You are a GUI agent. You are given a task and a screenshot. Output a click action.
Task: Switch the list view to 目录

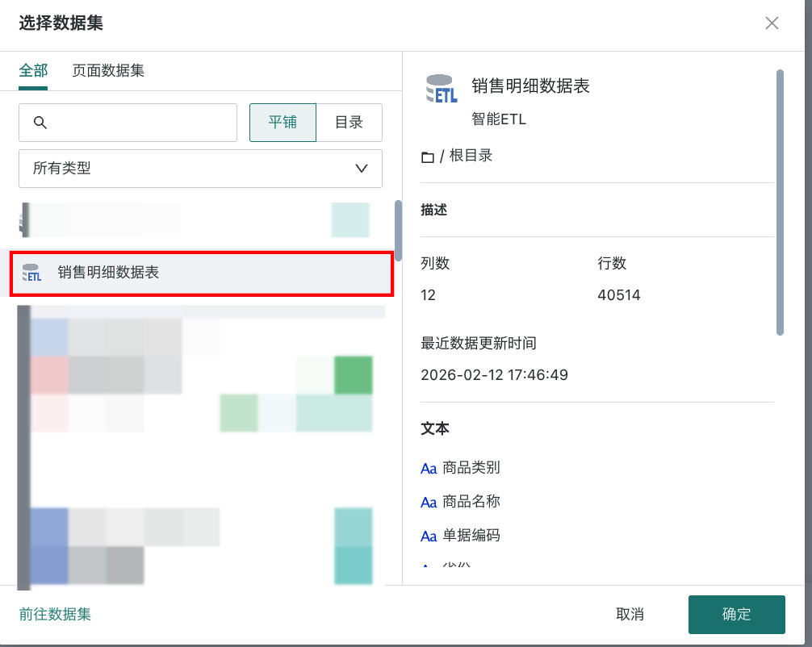point(349,123)
